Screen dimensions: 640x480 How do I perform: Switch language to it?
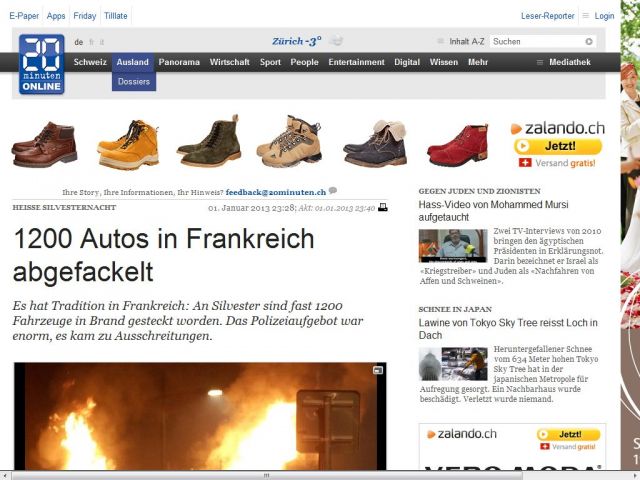coord(102,42)
